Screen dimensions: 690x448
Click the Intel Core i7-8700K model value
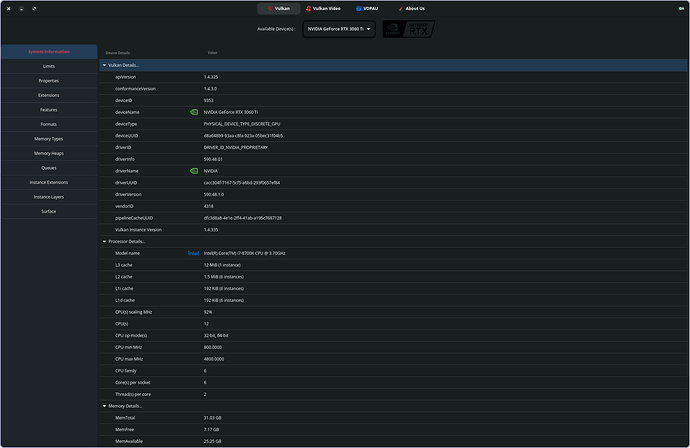244,253
